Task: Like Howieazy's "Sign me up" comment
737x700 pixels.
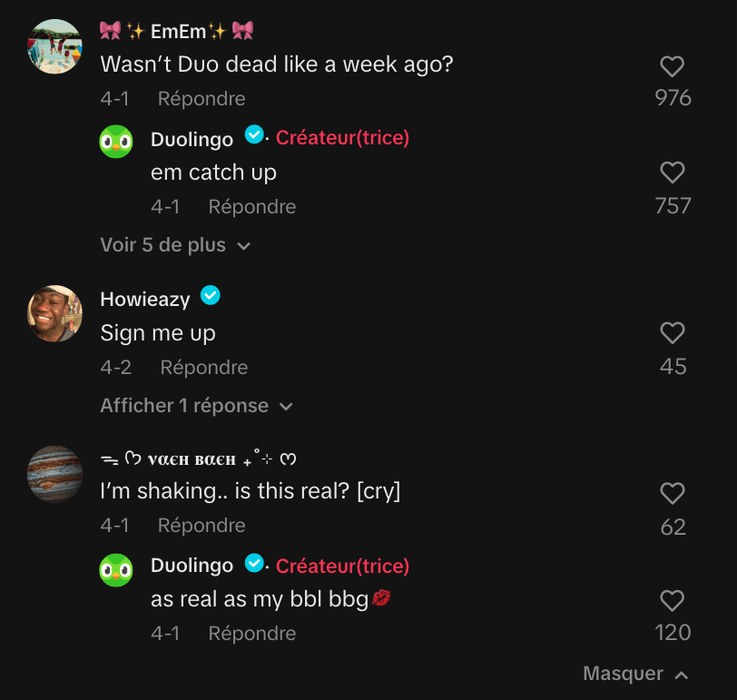Action: 672,333
